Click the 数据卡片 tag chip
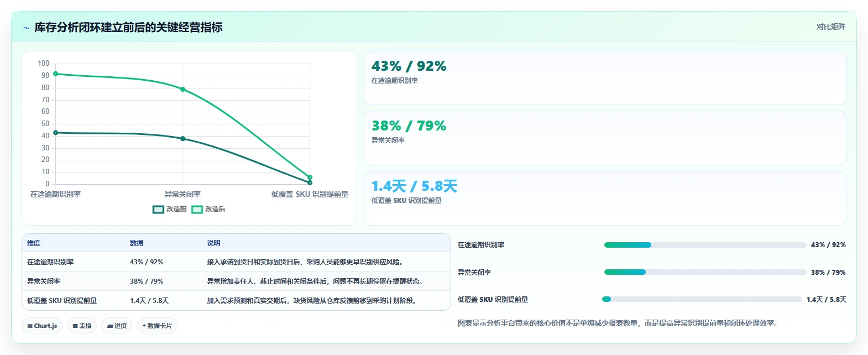Viewport: 868px width, 355px height. tap(157, 326)
